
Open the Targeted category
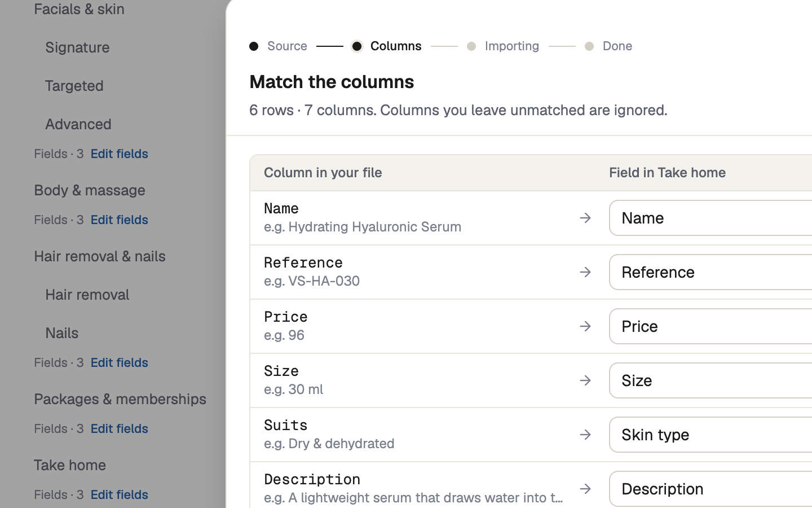pos(74,86)
